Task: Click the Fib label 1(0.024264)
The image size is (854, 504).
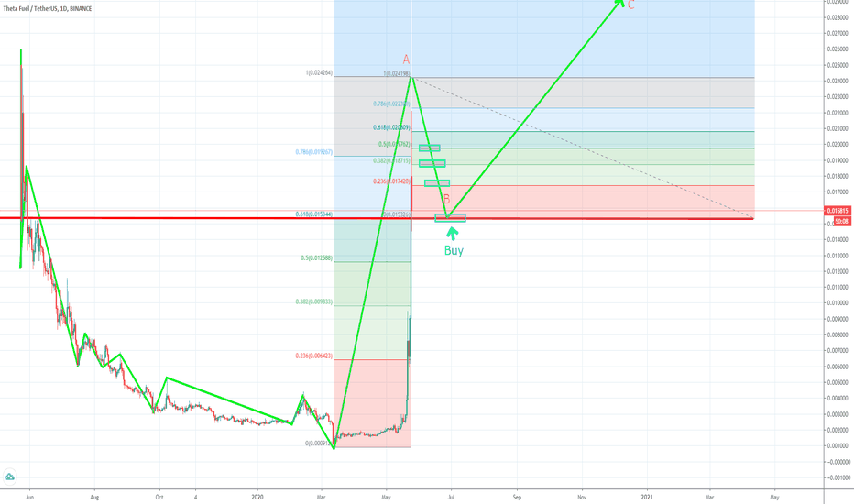Action: pyautogui.click(x=319, y=73)
